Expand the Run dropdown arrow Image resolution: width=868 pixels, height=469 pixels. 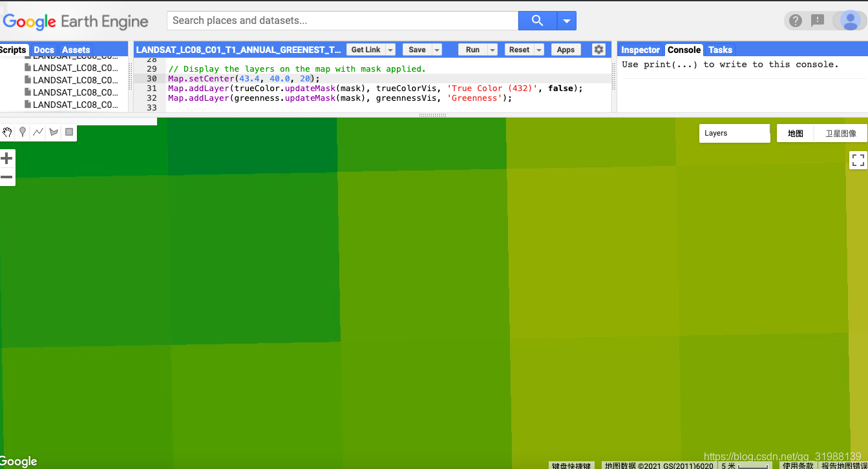[x=492, y=50]
